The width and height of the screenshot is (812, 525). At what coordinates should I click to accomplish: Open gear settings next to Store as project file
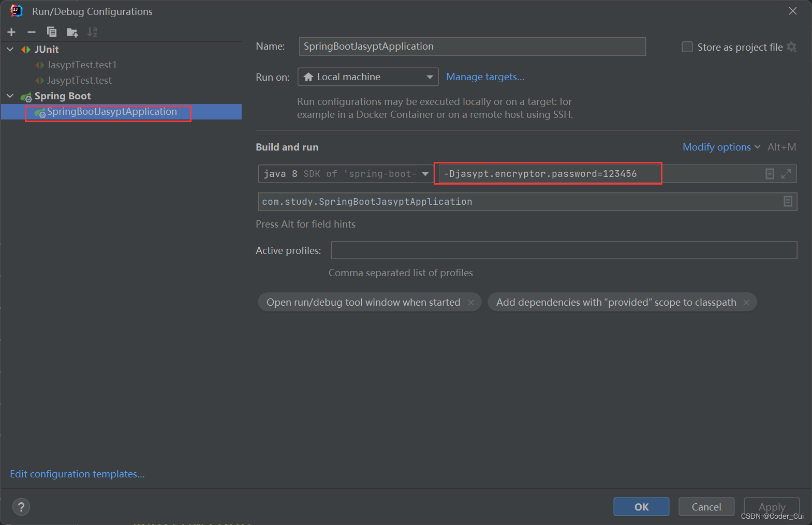click(x=792, y=47)
